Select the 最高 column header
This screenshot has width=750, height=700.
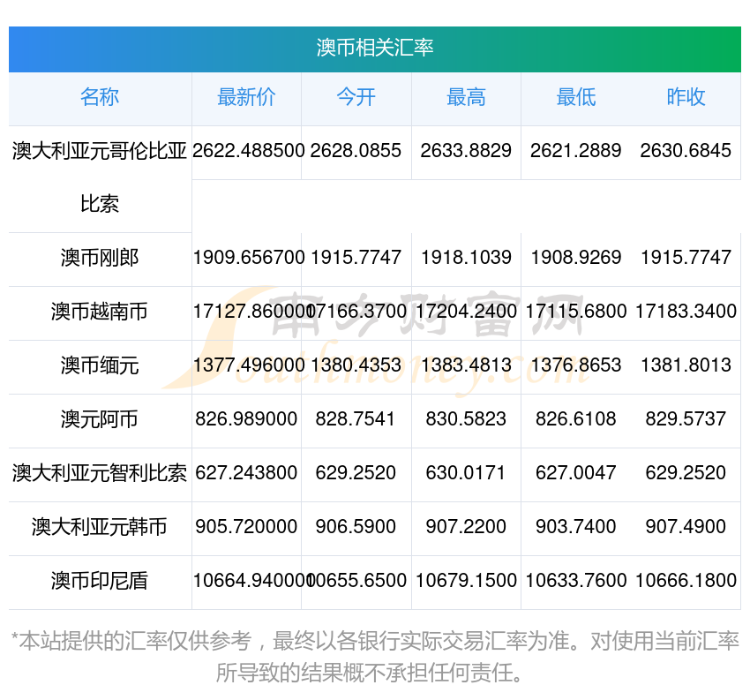[x=466, y=96]
